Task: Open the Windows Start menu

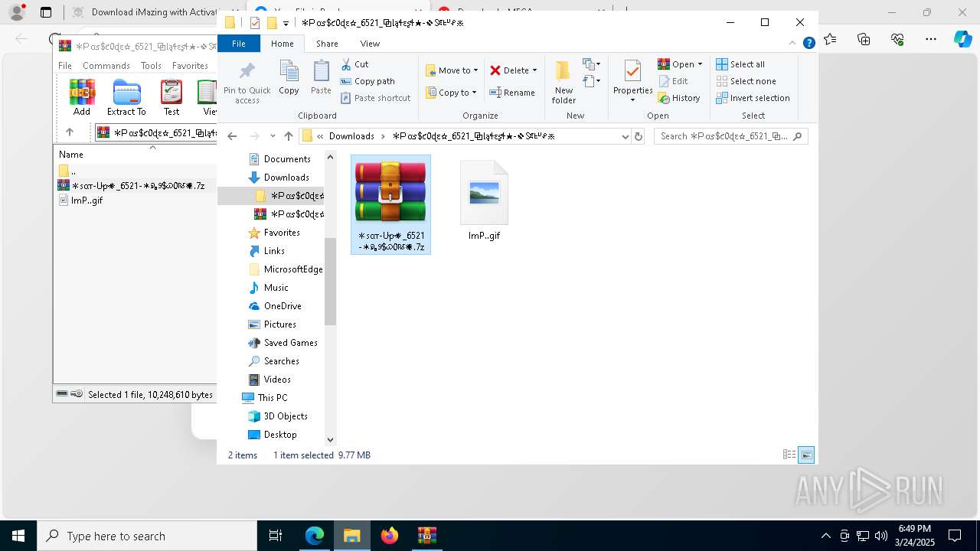Action: coord(18,536)
